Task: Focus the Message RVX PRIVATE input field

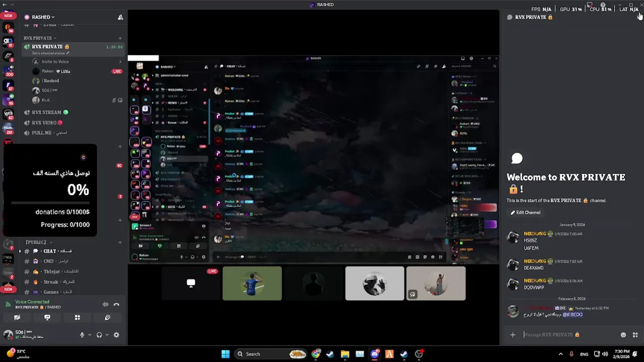Action: [x=569, y=335]
